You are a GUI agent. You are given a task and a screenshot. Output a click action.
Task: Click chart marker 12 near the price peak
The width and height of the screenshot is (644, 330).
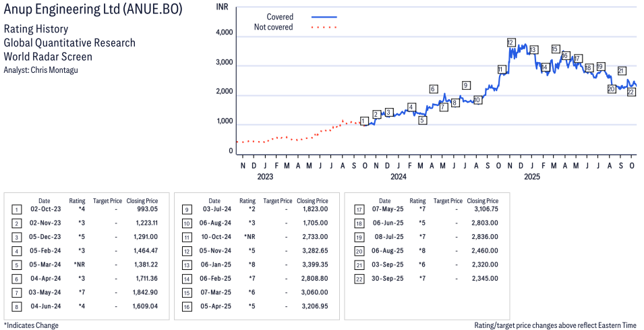[511, 43]
